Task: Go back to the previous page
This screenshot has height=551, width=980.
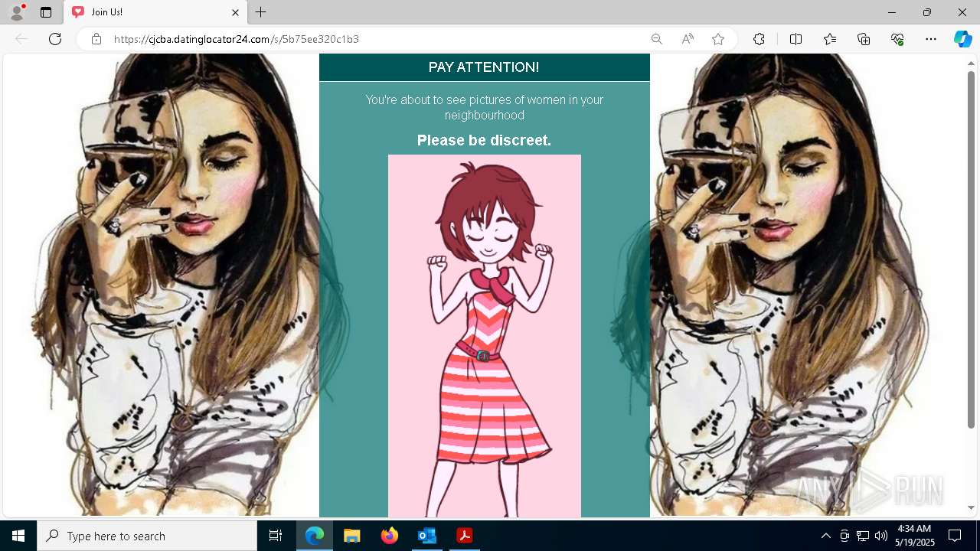Action: pyautogui.click(x=21, y=39)
